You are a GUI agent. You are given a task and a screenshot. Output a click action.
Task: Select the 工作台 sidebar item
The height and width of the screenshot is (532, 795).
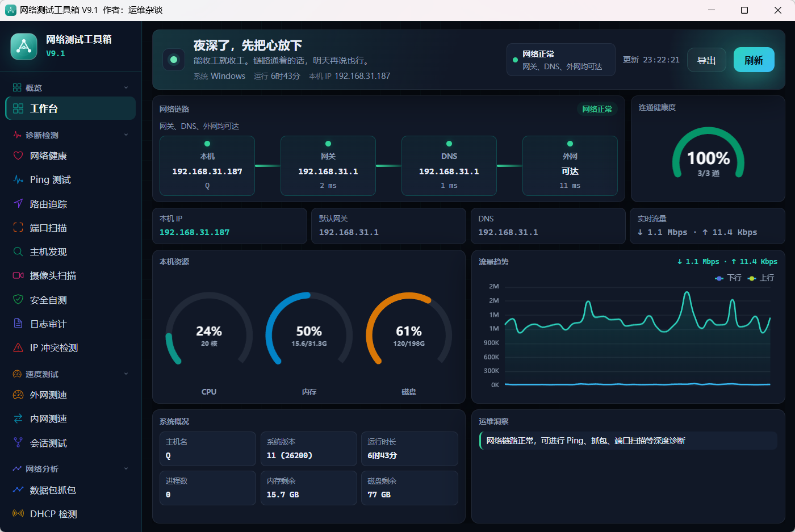[70, 108]
